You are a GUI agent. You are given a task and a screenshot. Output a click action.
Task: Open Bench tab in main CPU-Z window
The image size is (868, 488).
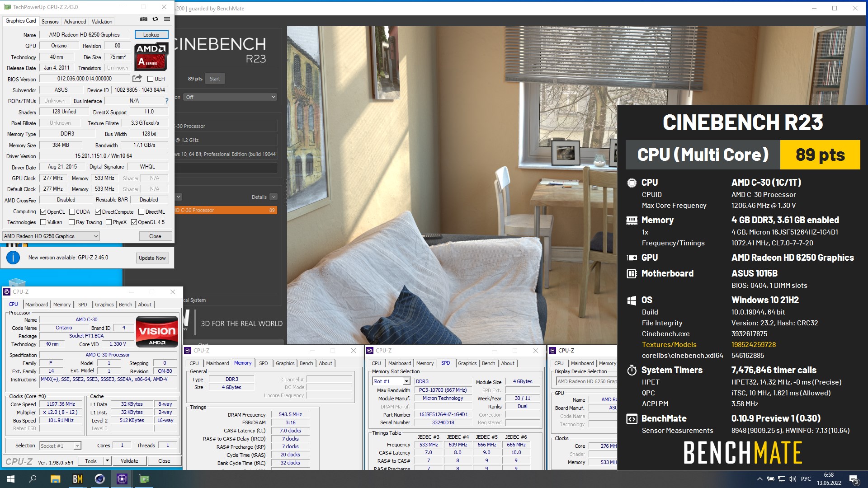(125, 305)
